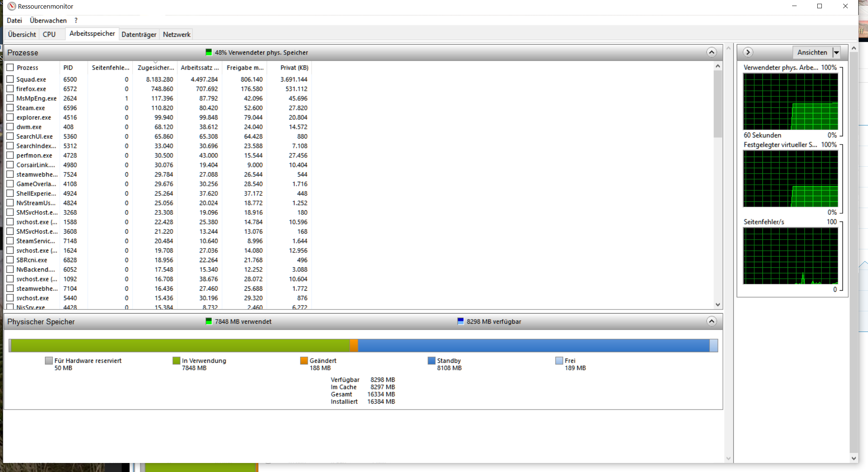
Task: Tick the firefox.exe checkbox
Action: [10, 89]
